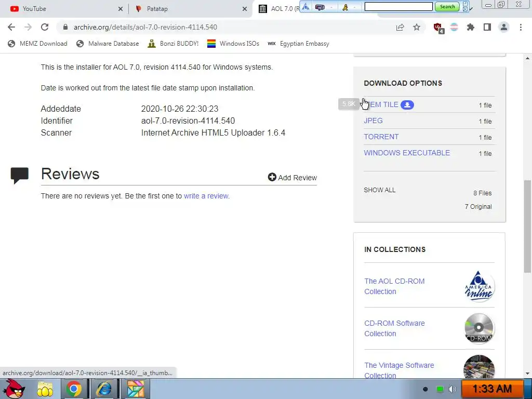The height and width of the screenshot is (399, 532).
Task: Open the Extensions puzzle menu
Action: tap(471, 27)
